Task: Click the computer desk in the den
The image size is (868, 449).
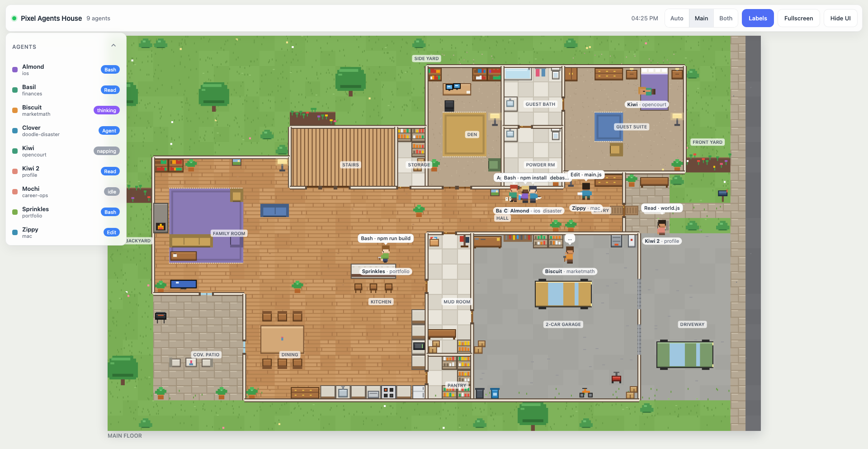Action: coord(457,89)
